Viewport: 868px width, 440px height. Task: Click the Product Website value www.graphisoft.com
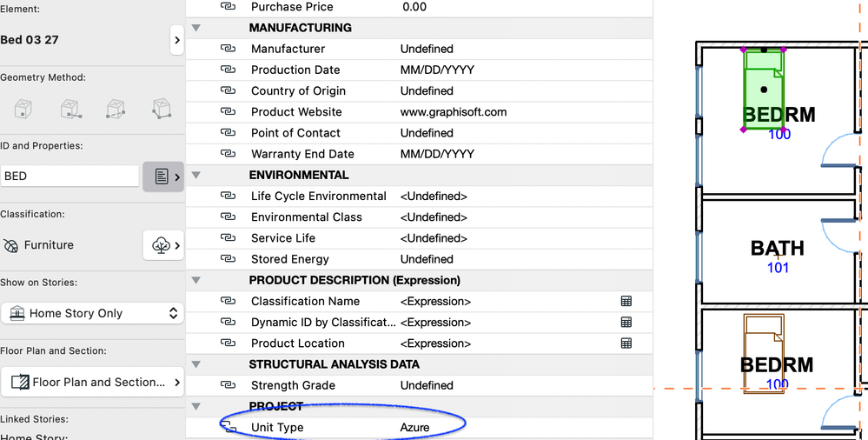pyautogui.click(x=454, y=112)
